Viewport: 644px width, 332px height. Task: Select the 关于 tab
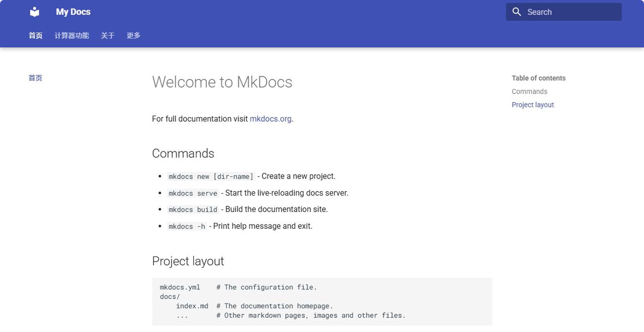click(108, 36)
